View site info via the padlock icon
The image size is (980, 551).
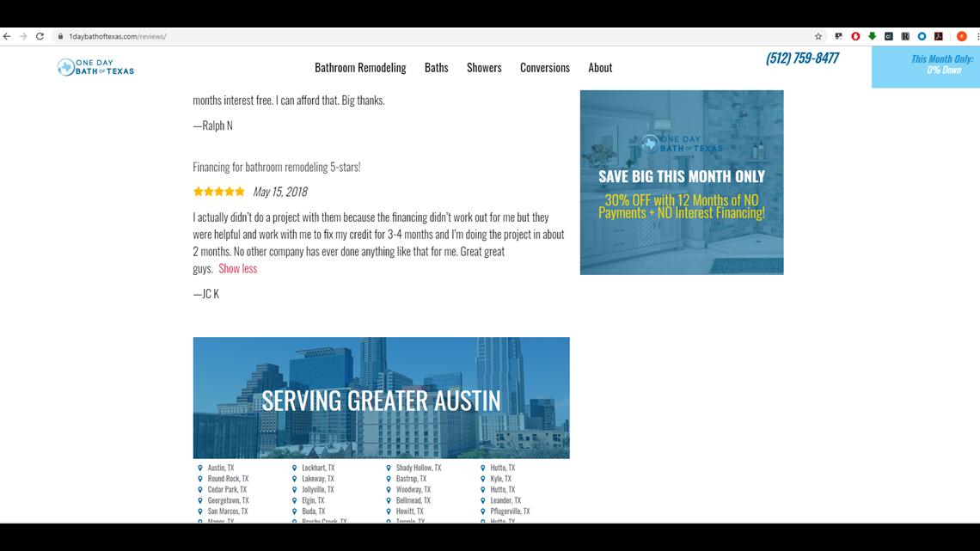[61, 36]
